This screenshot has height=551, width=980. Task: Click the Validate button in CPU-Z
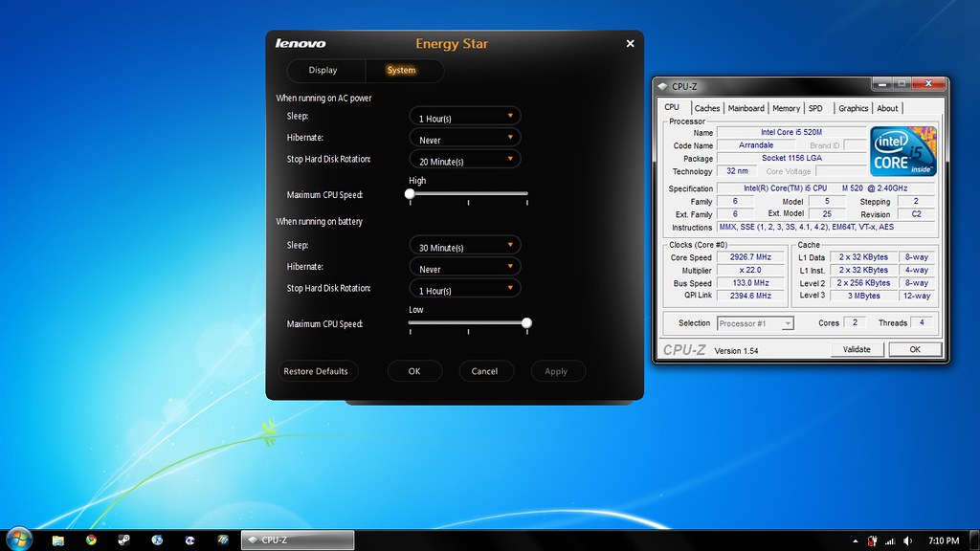point(857,350)
